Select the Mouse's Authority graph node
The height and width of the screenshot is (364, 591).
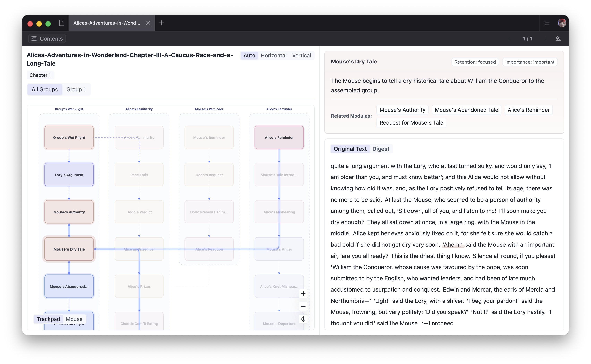tap(69, 212)
